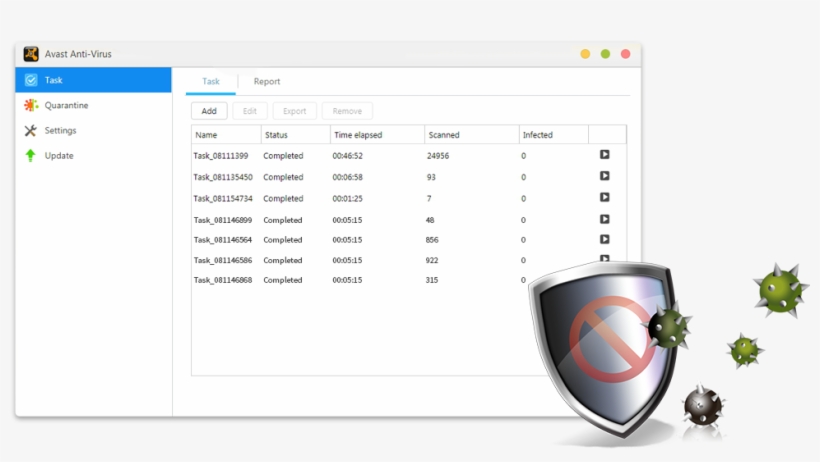The height and width of the screenshot is (462, 820).
Task: Run Task_08111399 with its play icon
Action: 605,154
